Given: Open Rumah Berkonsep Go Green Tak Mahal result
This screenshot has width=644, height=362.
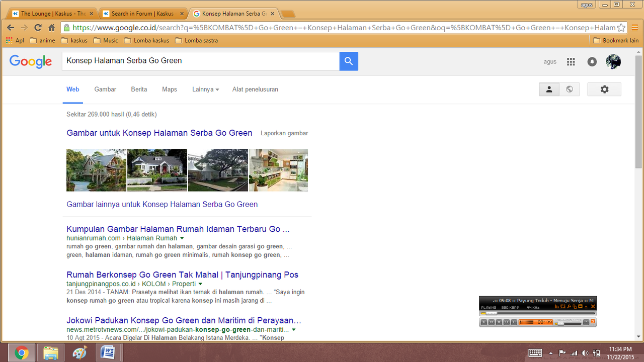Looking at the screenshot, I should click(182, 275).
